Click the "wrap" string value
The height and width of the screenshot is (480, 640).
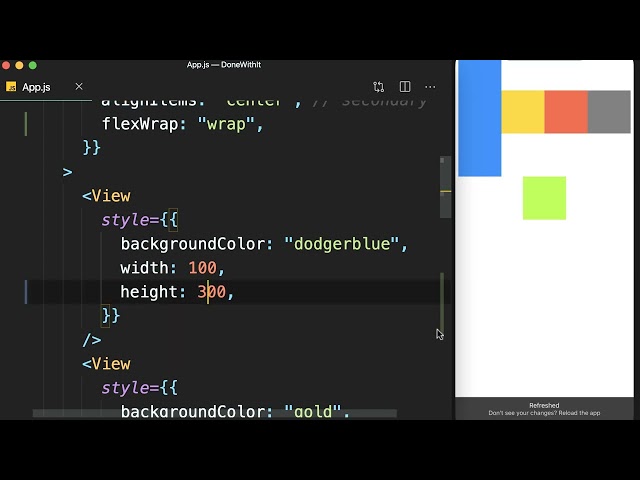227,124
